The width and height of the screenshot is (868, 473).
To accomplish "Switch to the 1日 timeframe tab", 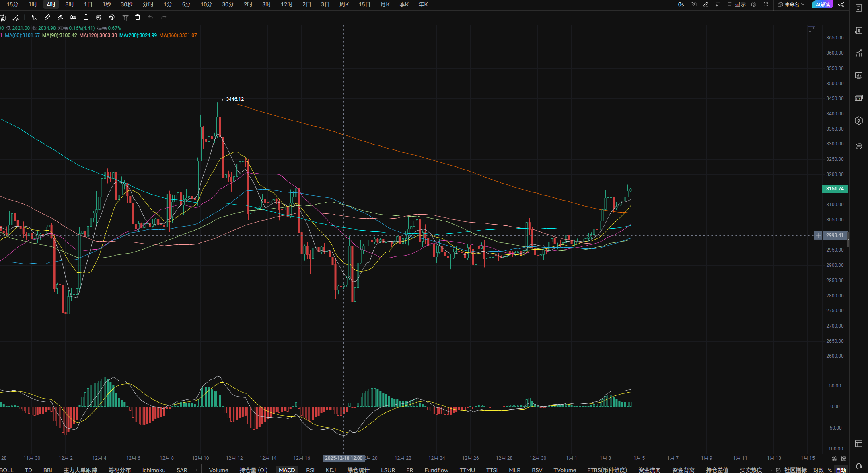I will pos(88,4).
